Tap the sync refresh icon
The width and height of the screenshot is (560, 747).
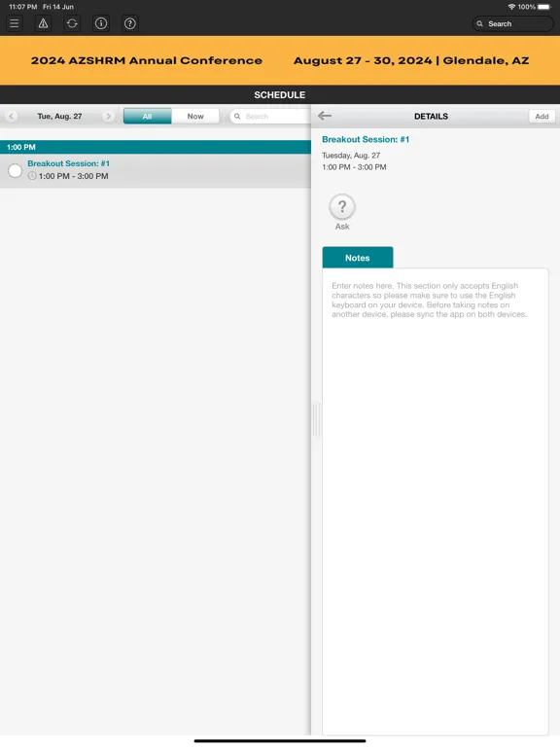(72, 23)
